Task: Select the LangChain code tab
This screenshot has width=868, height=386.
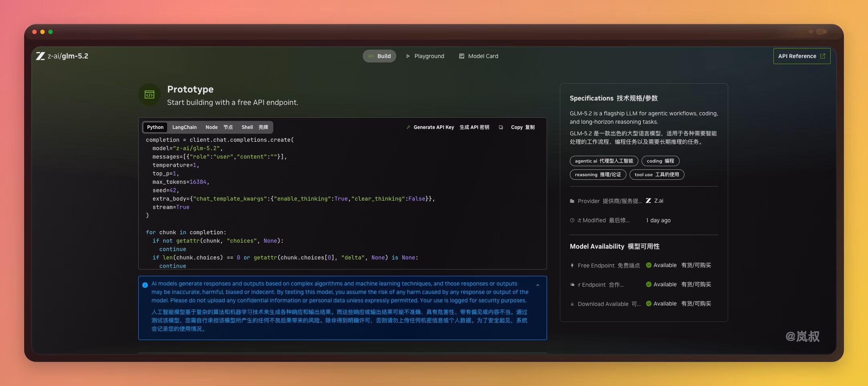Action: coord(184,127)
